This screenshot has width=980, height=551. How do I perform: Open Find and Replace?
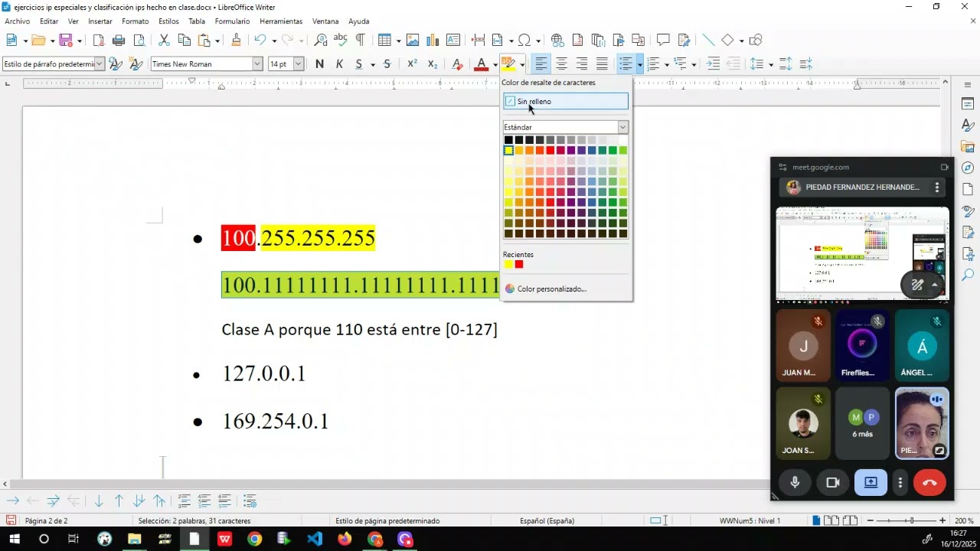(x=321, y=41)
